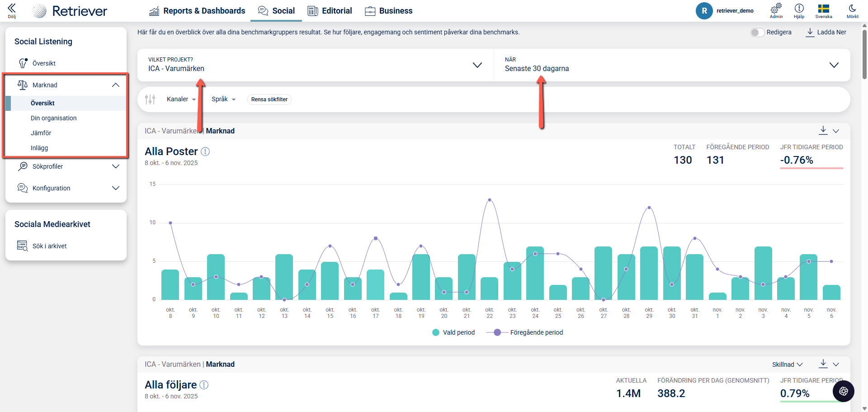868x412 pixels.
Task: Click the Rensa sökfilter button
Action: [x=269, y=99]
